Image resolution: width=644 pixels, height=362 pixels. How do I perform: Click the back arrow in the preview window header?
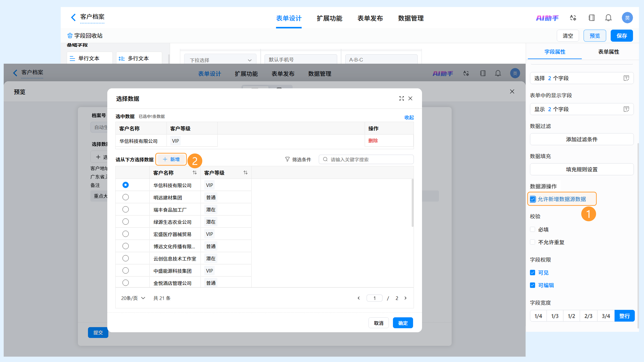(15, 73)
